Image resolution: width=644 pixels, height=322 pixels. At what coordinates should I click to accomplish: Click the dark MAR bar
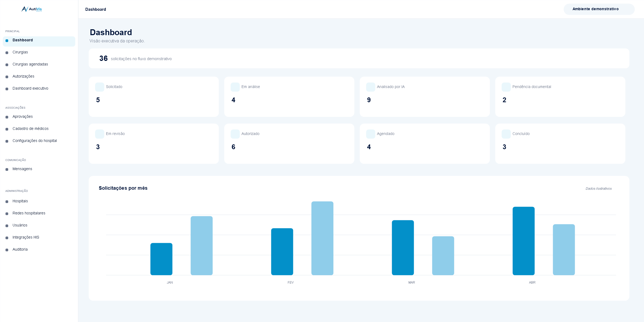pyautogui.click(x=403, y=248)
